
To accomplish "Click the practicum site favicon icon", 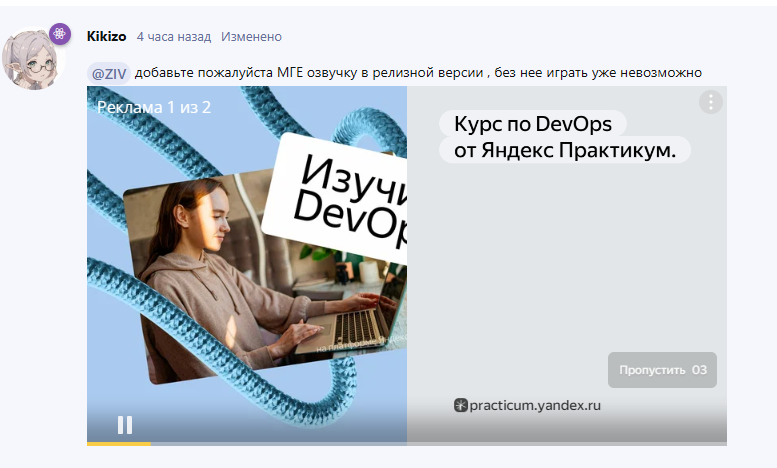I will 461,406.
